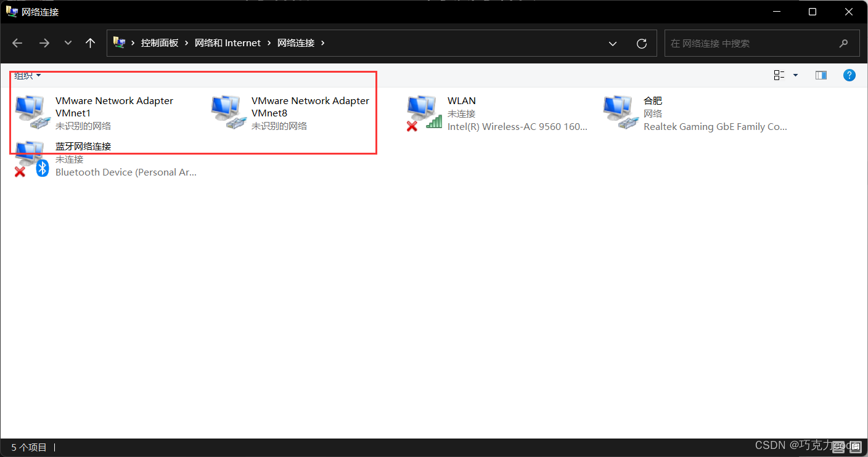Viewport: 868px width, 457px height.
Task: Click the window title bar system icon
Action: pyautogui.click(x=12, y=12)
